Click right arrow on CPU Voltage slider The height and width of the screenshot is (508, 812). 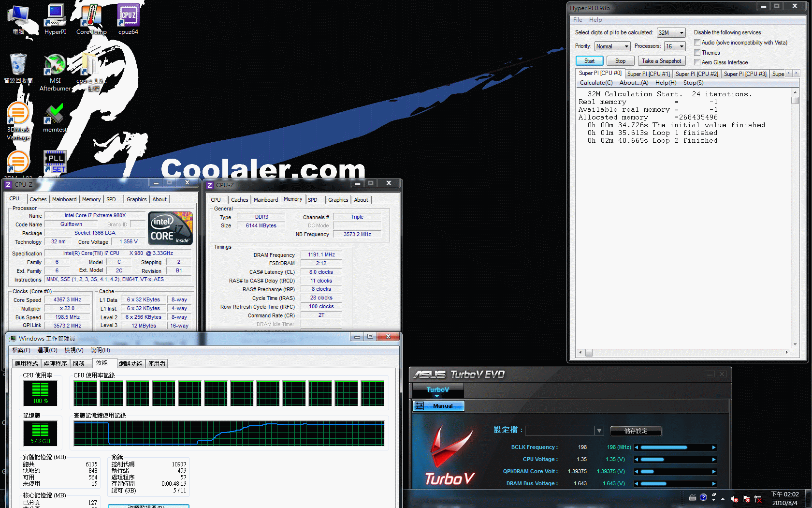(713, 460)
